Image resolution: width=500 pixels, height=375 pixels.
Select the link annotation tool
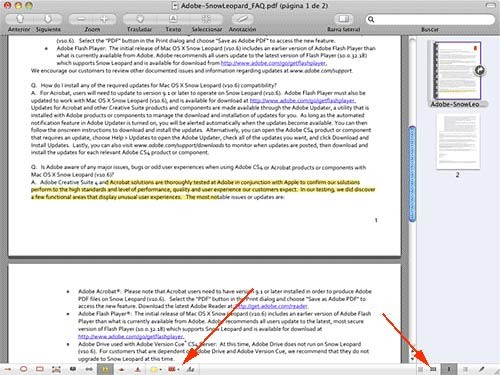tap(89, 369)
